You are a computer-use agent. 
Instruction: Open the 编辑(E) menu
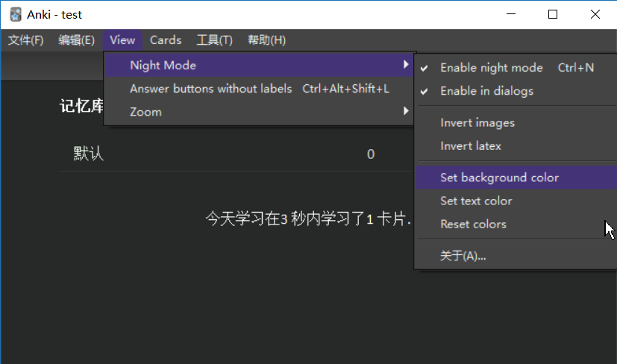pyautogui.click(x=76, y=40)
